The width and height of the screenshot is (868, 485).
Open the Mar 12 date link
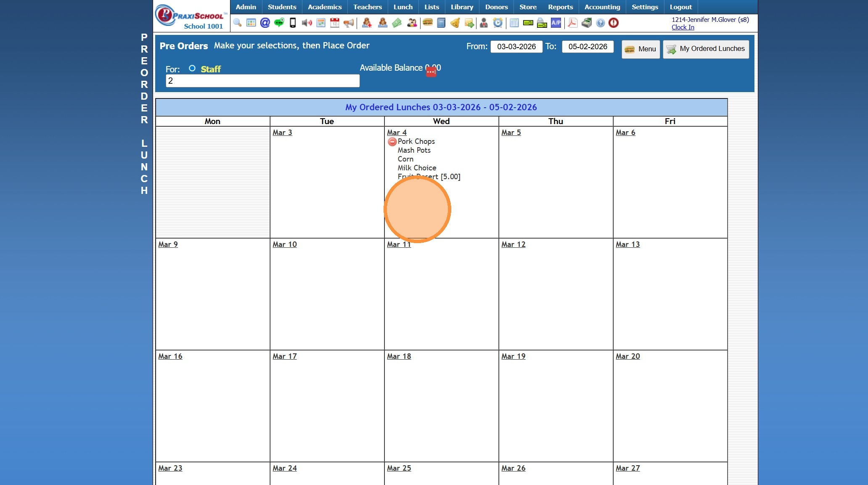pyautogui.click(x=513, y=244)
